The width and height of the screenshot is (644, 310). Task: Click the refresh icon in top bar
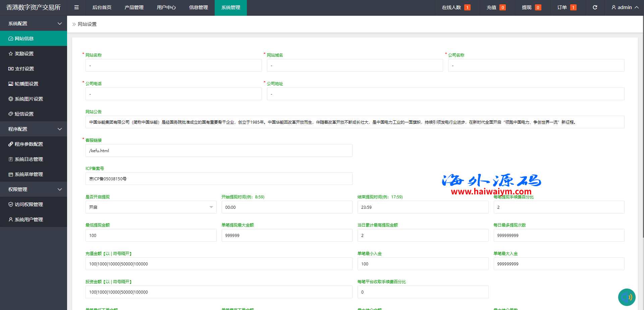click(x=595, y=7)
